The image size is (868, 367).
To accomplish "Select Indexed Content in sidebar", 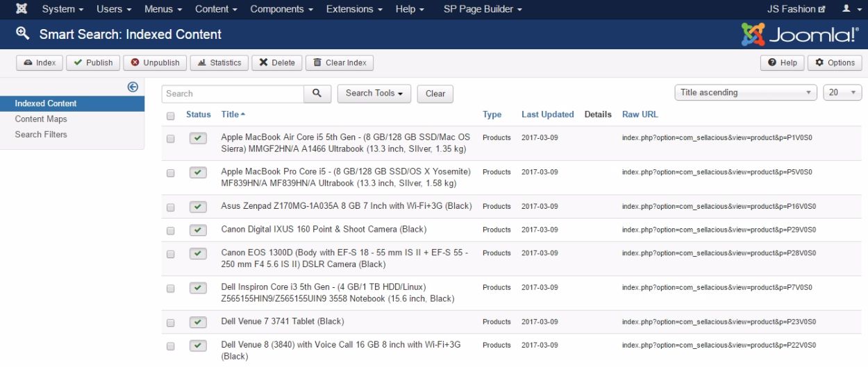I will pos(72,103).
